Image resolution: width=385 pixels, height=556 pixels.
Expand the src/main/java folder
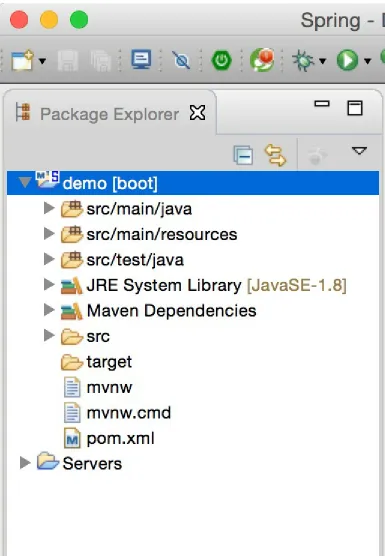pos(49,208)
